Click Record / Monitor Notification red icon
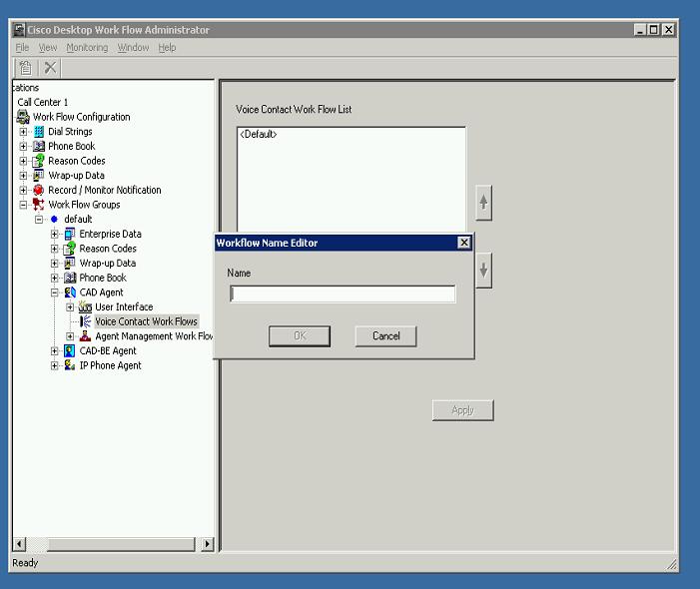700x589 pixels. (39, 190)
